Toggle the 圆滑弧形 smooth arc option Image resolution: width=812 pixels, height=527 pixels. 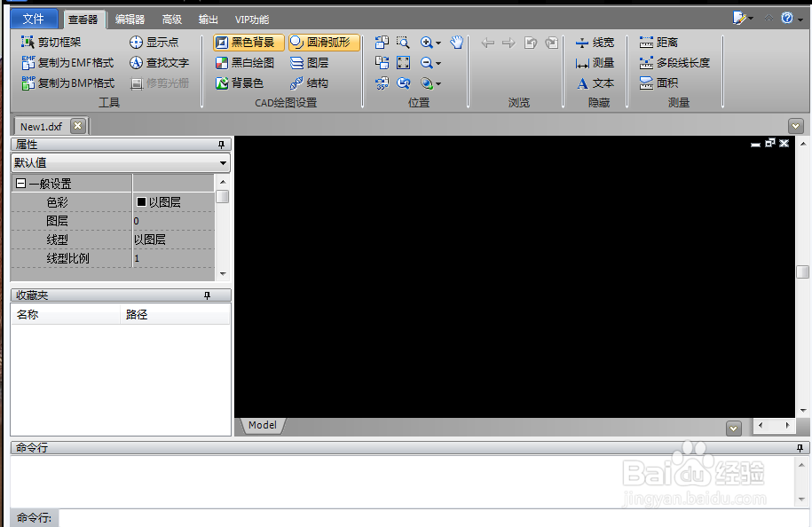point(324,42)
